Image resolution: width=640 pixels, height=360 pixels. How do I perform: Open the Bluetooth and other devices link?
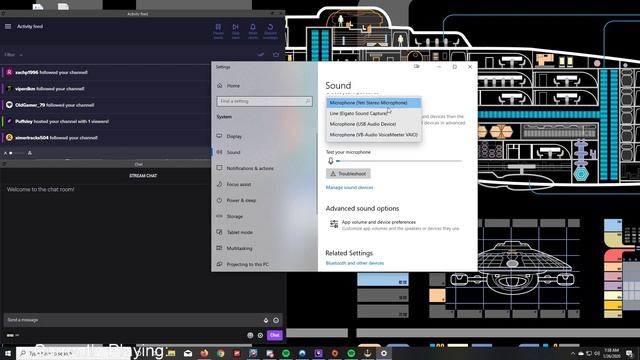355,263
